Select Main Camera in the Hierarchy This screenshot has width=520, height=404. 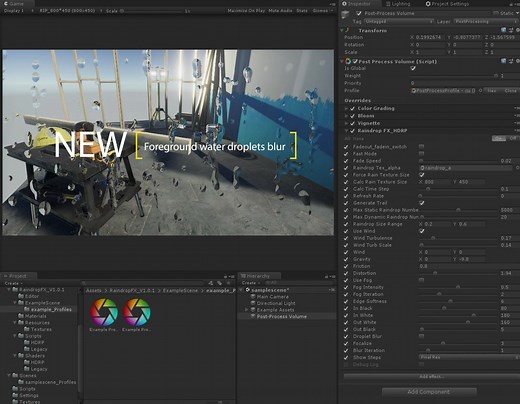(x=273, y=297)
